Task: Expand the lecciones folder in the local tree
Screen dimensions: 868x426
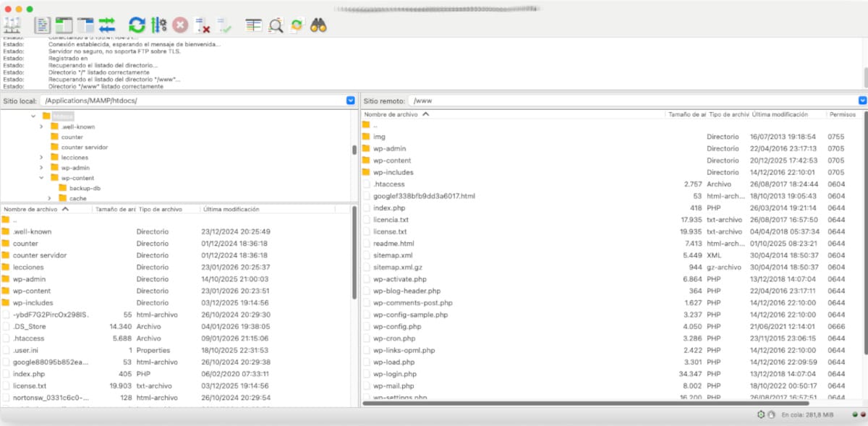Action: 42,157
